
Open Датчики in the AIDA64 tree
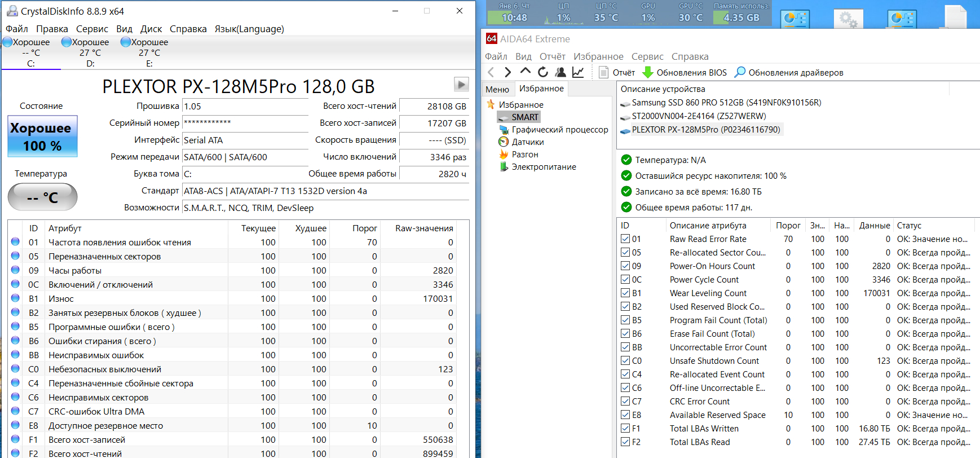click(x=522, y=142)
